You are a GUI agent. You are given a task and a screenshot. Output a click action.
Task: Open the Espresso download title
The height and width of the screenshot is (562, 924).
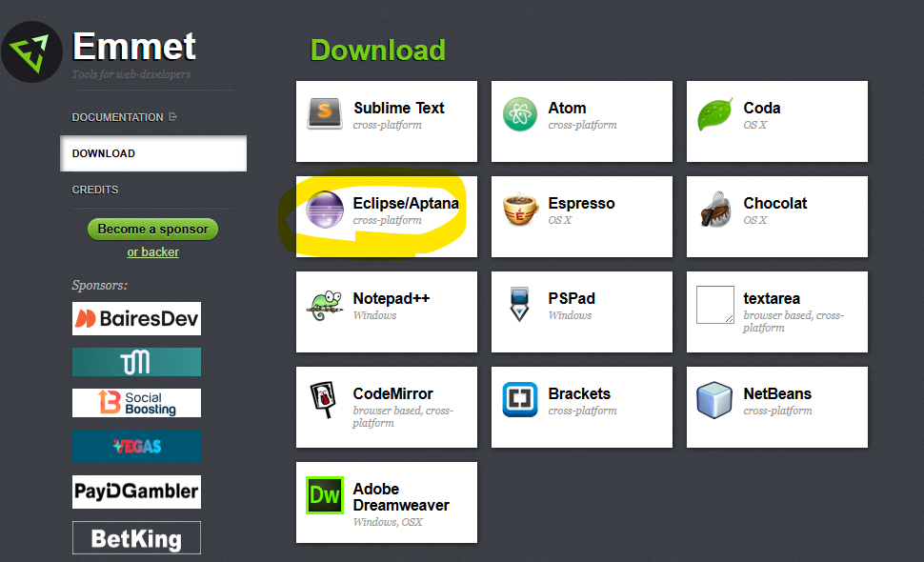click(581, 203)
